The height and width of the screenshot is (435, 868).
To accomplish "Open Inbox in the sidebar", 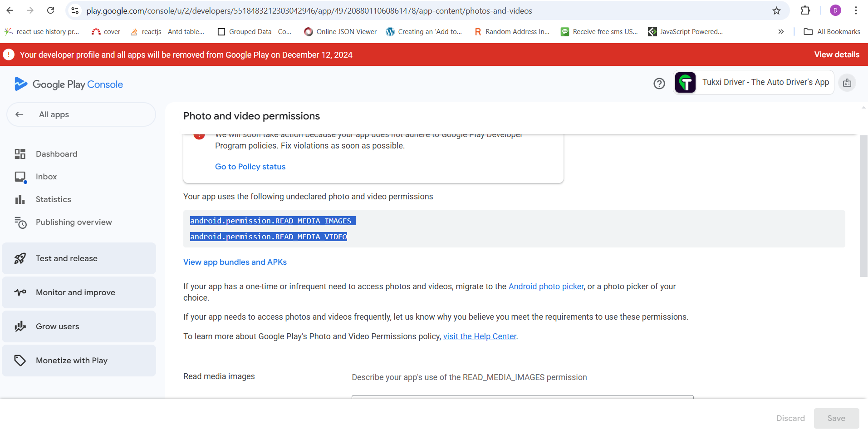I will coord(46,177).
